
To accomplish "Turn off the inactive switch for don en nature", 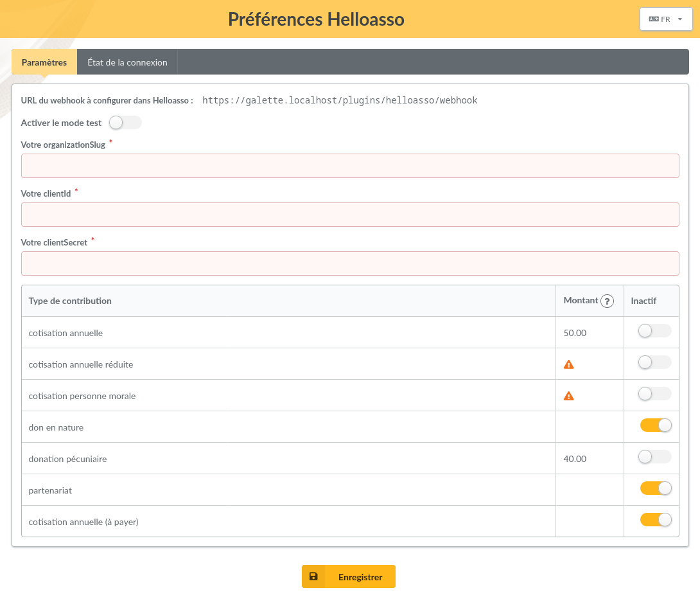I will [x=655, y=425].
